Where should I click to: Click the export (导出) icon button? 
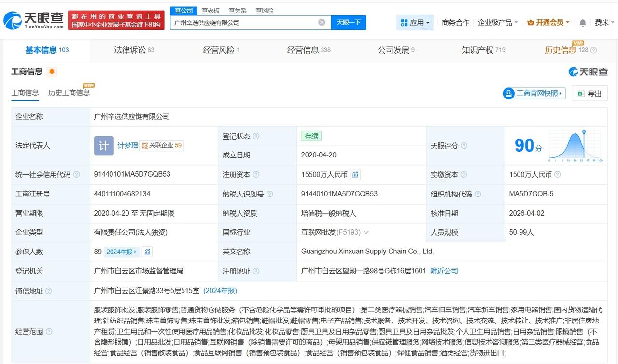(x=590, y=93)
